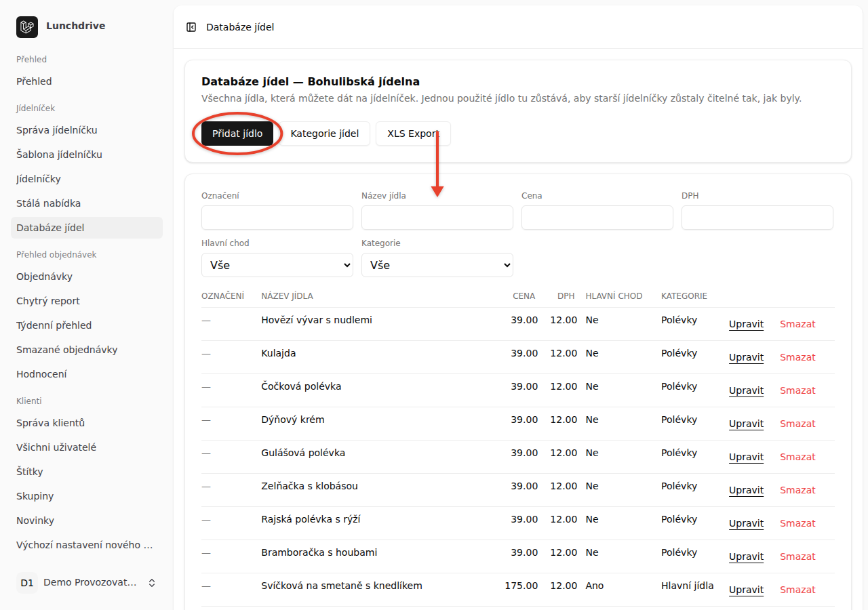Image resolution: width=868 pixels, height=610 pixels.
Task: Click Databáze jídel breadcrumb title
Action: pyautogui.click(x=240, y=27)
